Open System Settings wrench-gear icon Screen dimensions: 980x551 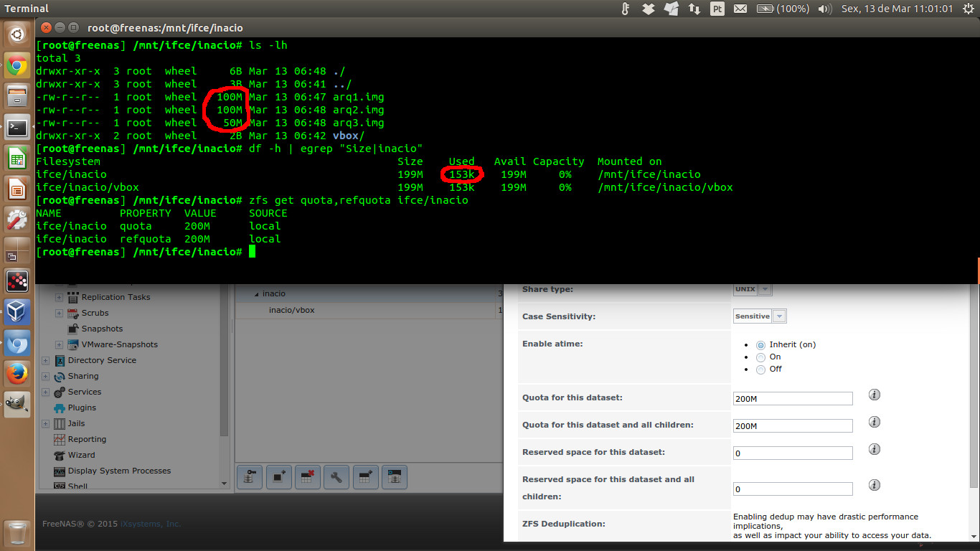tap(17, 220)
